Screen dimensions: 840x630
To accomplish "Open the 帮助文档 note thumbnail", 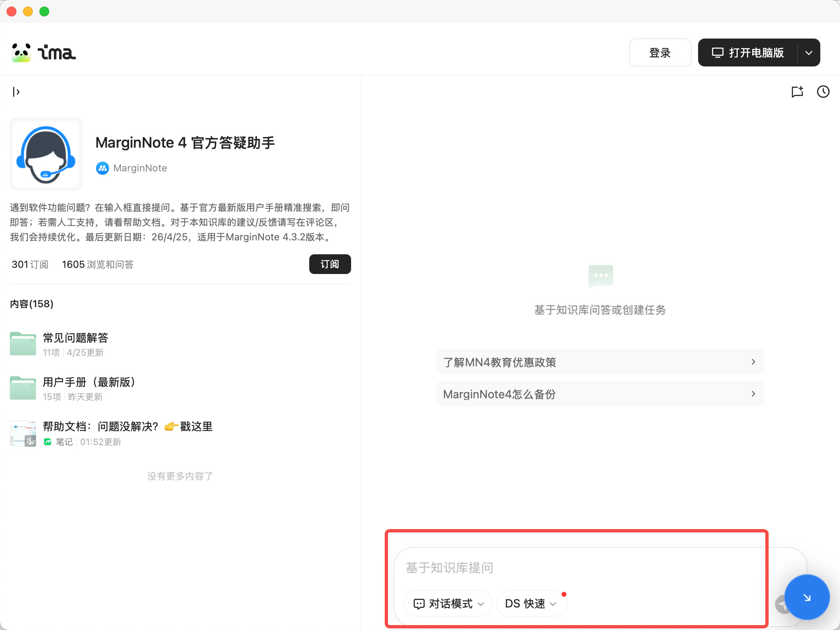I will 23,433.
